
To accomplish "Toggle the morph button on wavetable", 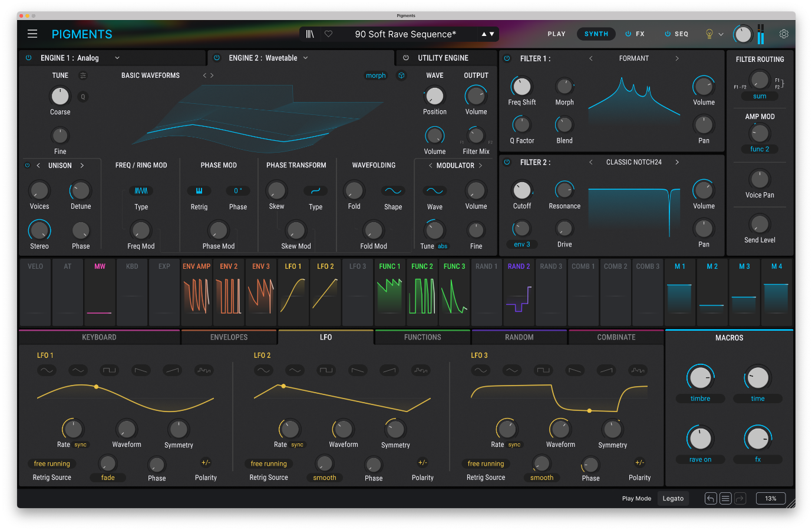I will click(376, 75).
